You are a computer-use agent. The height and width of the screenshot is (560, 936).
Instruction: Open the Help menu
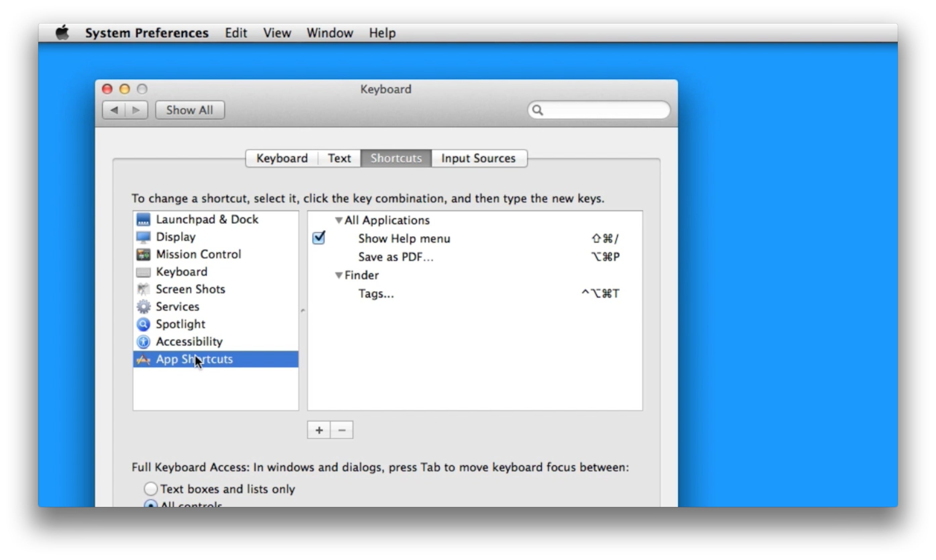(x=382, y=33)
